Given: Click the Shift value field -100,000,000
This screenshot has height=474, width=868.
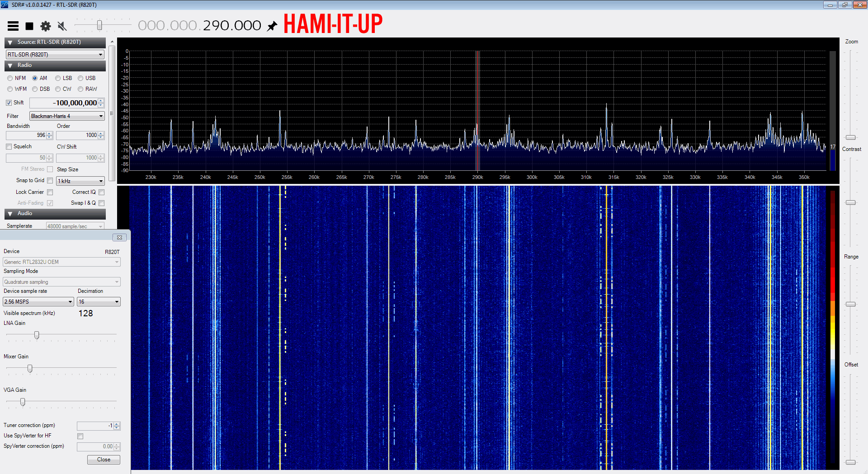Looking at the screenshot, I should [x=64, y=103].
